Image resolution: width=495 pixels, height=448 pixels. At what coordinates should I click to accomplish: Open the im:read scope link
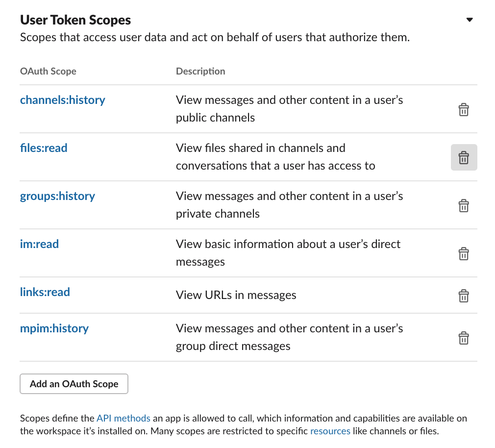point(39,244)
